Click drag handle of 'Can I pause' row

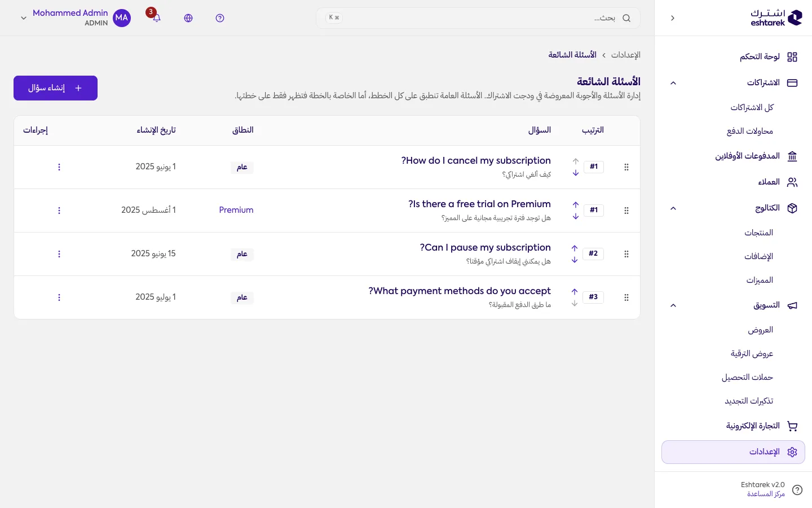pyautogui.click(x=626, y=254)
